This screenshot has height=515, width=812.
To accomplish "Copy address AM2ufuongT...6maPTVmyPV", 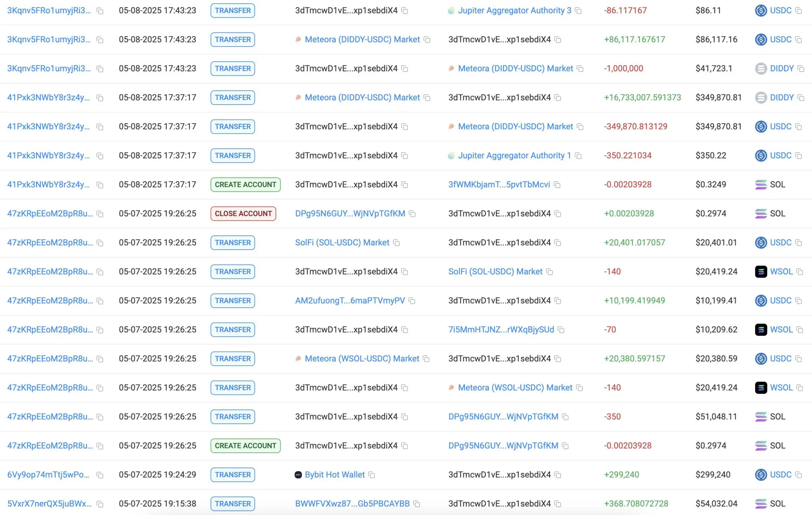I will pyautogui.click(x=412, y=301).
